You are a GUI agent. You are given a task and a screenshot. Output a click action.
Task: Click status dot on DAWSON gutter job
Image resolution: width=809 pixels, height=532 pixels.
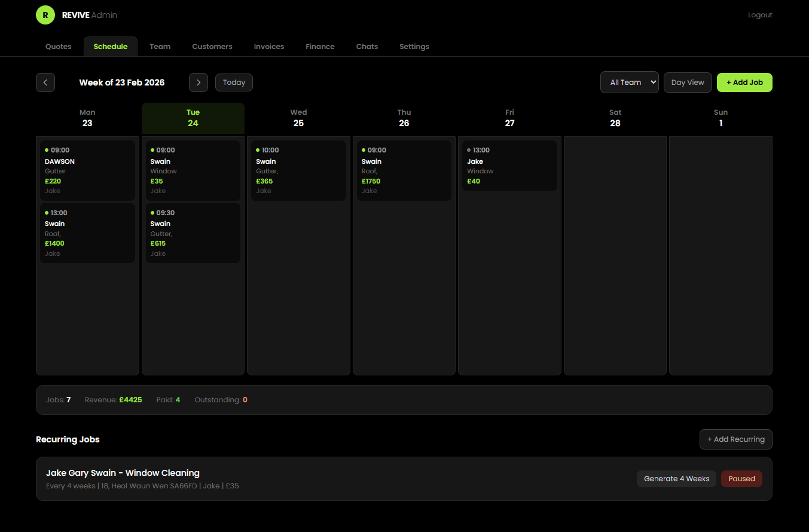pos(47,150)
